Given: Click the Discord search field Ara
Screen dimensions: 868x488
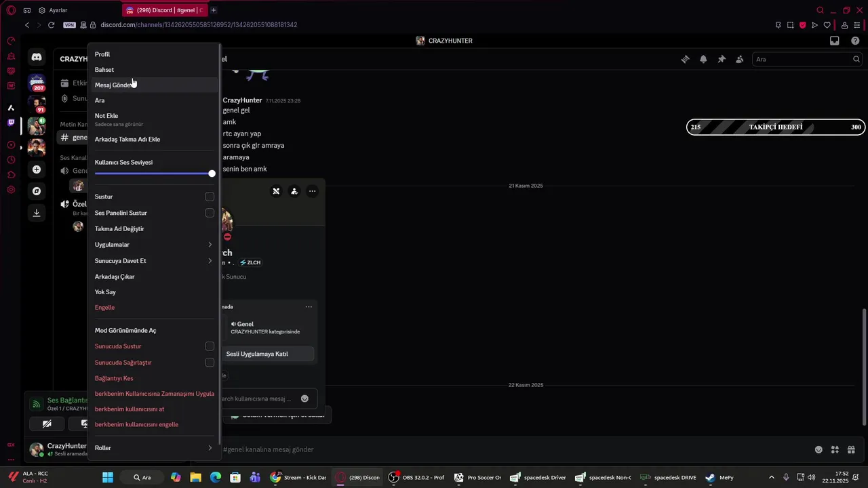Looking at the screenshot, I should [807, 59].
